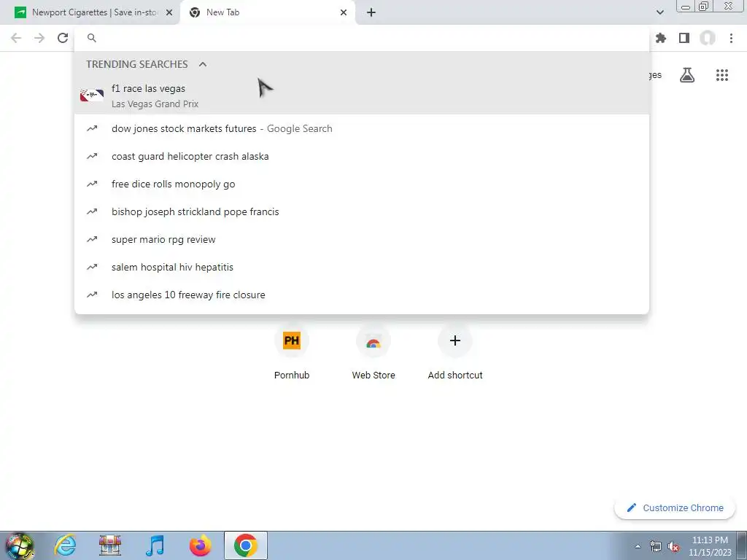Select coast guard helicopter crash alaska suggestion
This screenshot has height=560, width=747.
coord(362,156)
